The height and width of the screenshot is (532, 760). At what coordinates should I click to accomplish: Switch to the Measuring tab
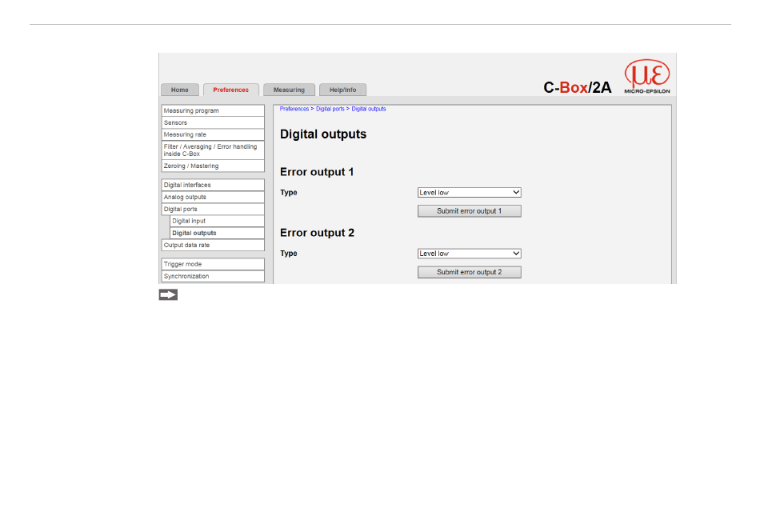click(289, 90)
